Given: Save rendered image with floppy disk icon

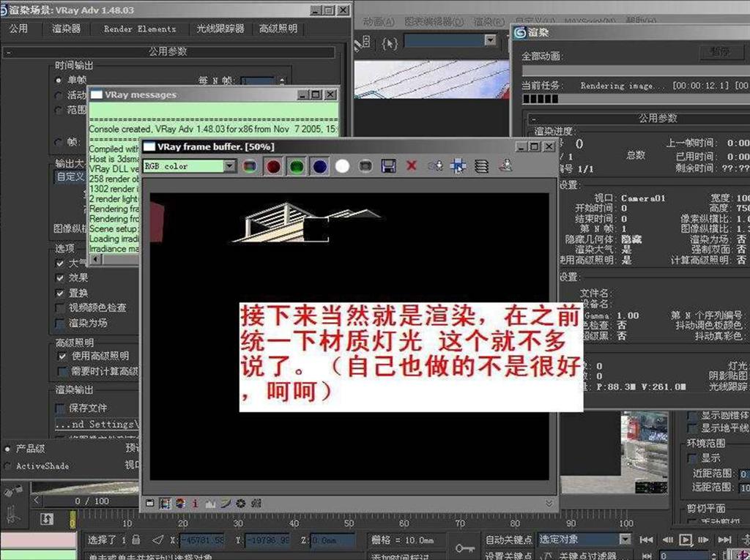Looking at the screenshot, I should point(388,166).
